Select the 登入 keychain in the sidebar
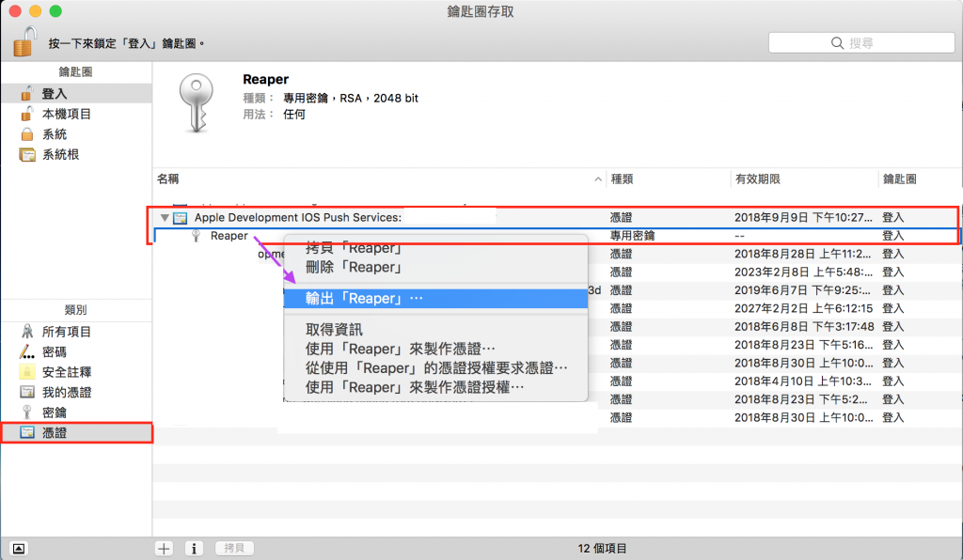The height and width of the screenshot is (560, 963). 76,93
